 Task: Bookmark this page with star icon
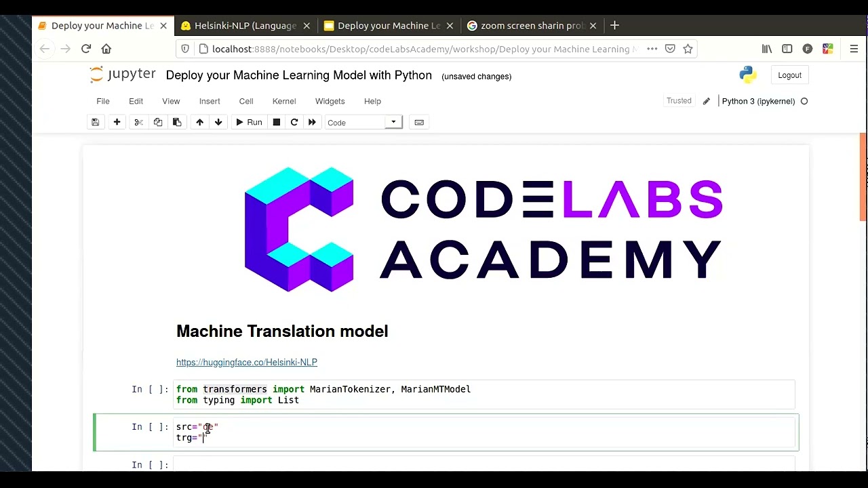point(688,49)
